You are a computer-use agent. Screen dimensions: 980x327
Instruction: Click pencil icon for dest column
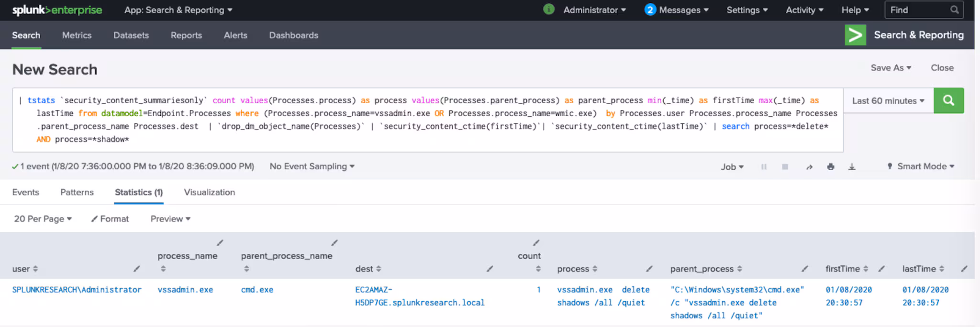tap(490, 269)
